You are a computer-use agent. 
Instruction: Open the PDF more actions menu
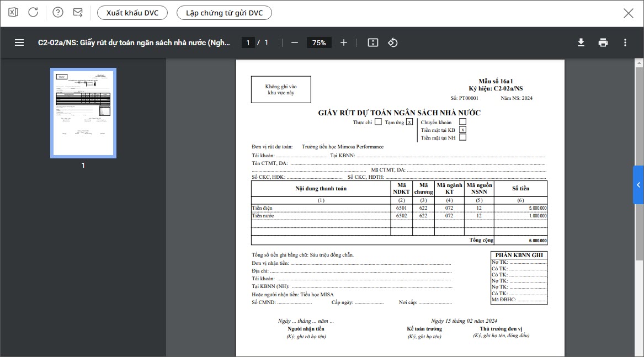(625, 42)
